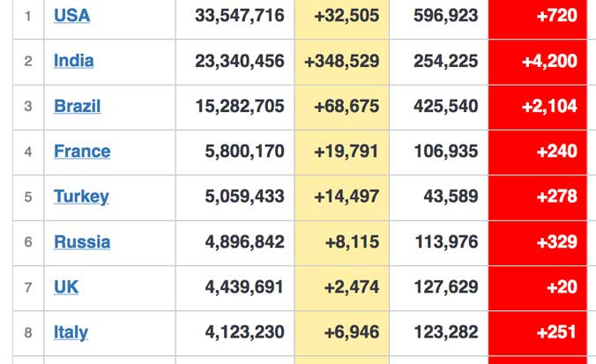Select row number 5 cell
The height and width of the screenshot is (364, 596).
[x=28, y=197]
